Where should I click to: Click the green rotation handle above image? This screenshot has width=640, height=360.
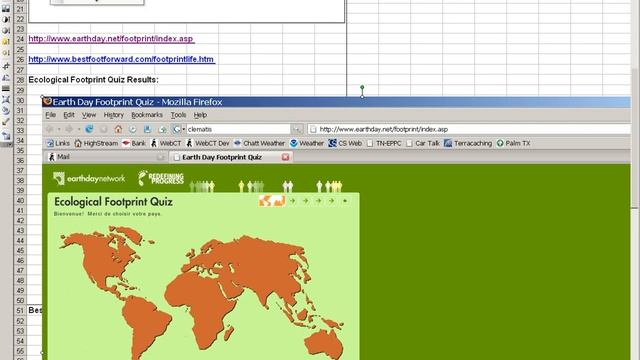(x=362, y=87)
